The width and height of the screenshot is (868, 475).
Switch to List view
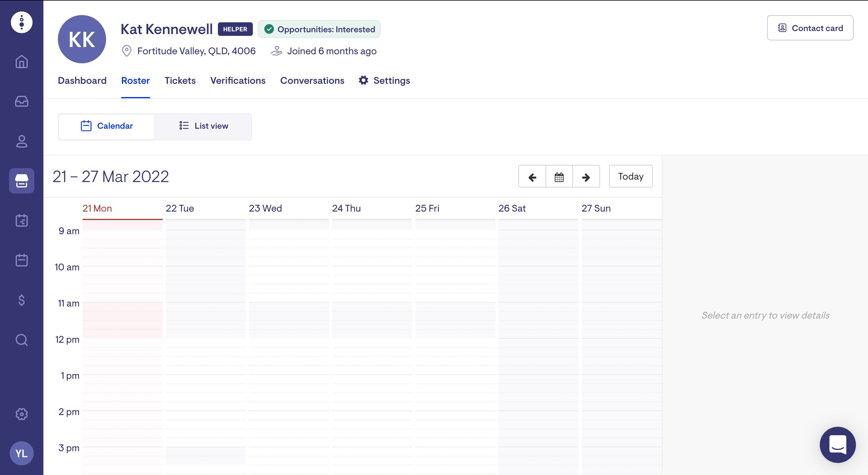click(203, 126)
